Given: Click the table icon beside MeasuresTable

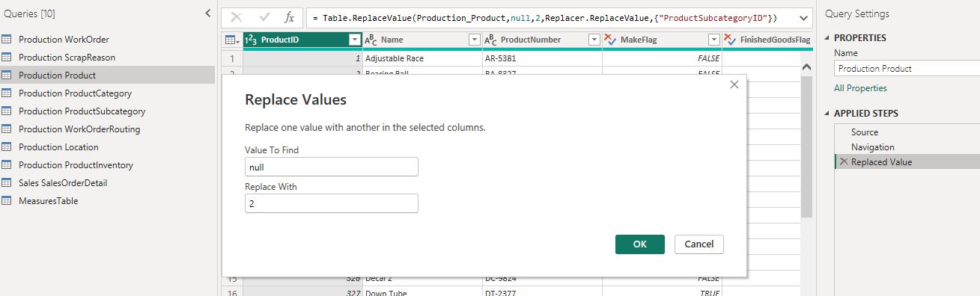Looking at the screenshot, I should point(7,201).
